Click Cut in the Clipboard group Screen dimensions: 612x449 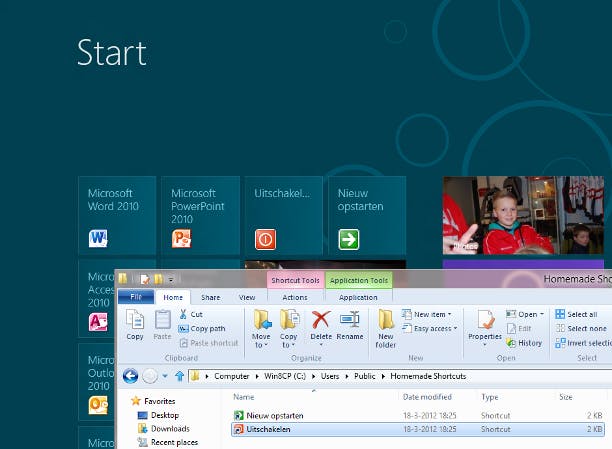[191, 314]
